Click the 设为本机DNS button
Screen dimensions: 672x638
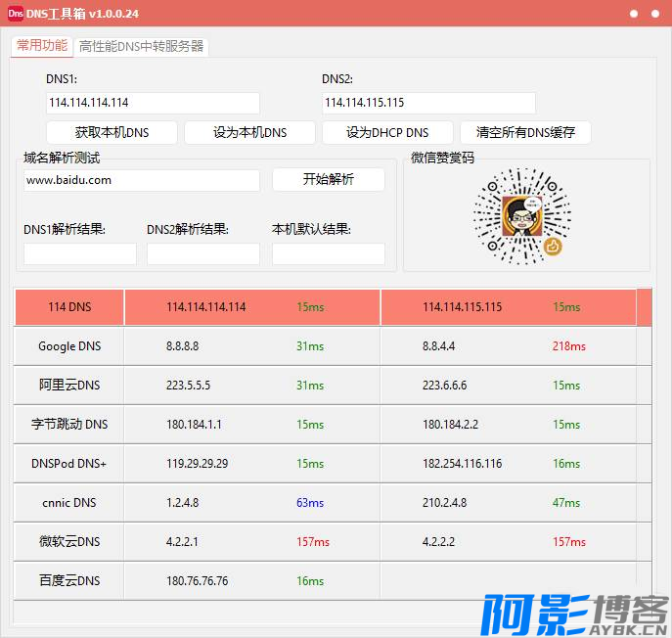point(249,132)
